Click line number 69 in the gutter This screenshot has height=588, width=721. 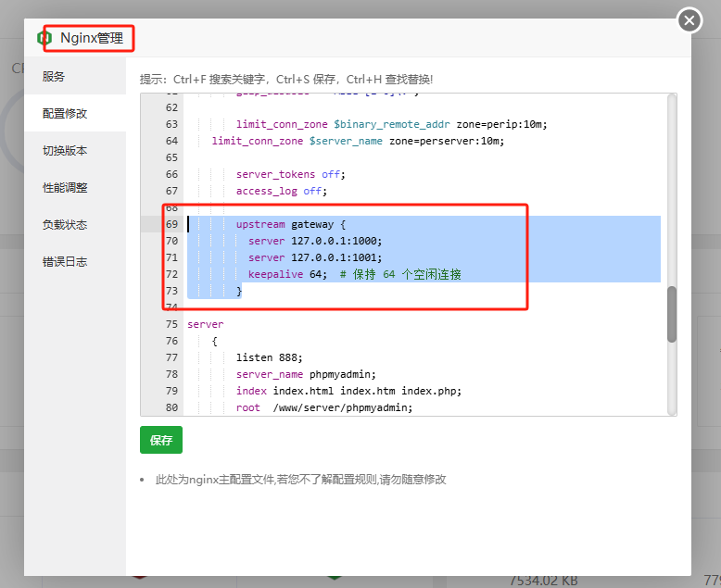pyautogui.click(x=171, y=224)
